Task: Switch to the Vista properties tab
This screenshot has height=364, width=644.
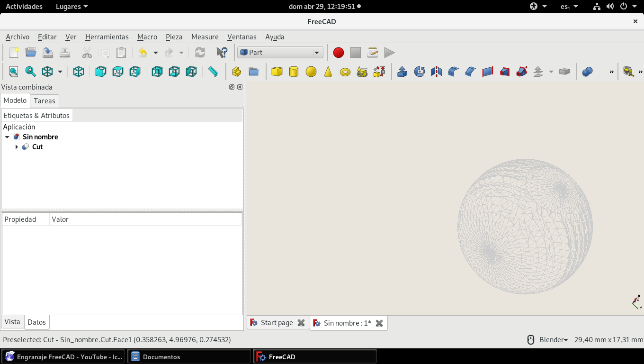Action: [12, 322]
